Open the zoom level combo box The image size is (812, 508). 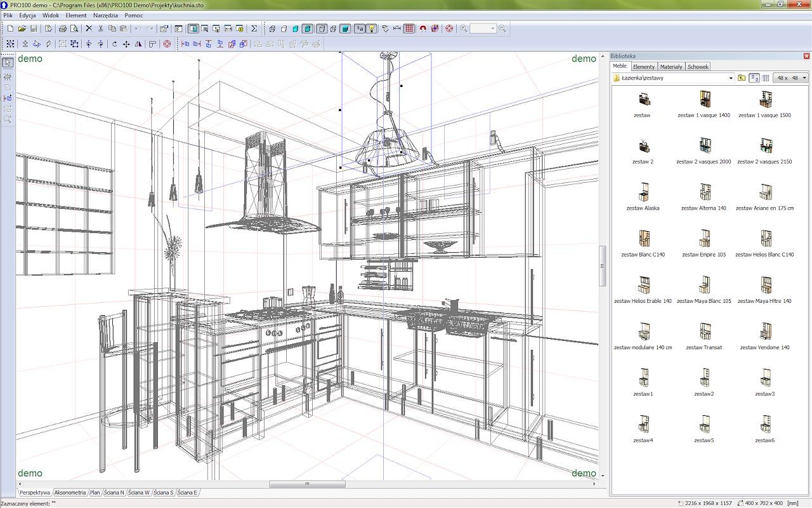(x=483, y=29)
